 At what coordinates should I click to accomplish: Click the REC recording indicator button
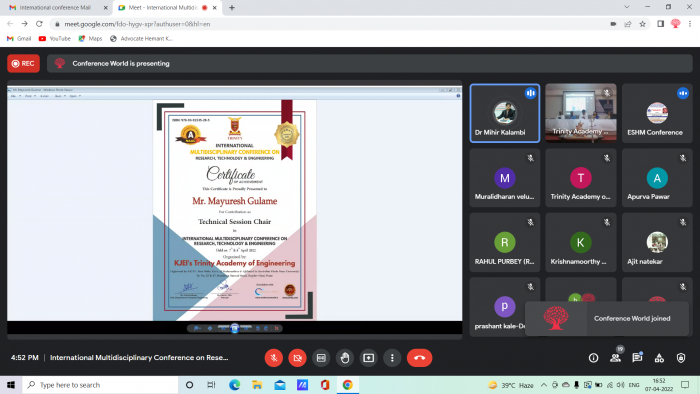(x=23, y=63)
